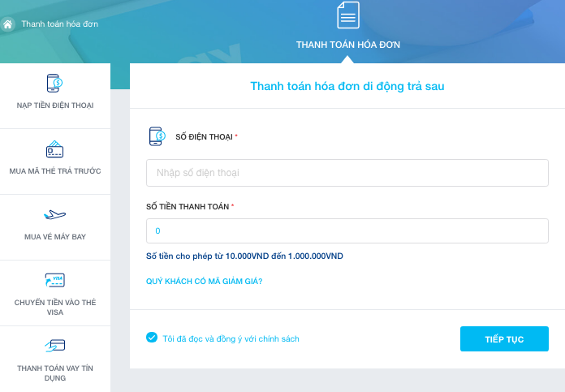Viewport: 565px width, 392px height.
Task: Click the prepaid card purchase icon
Action: pos(55,149)
